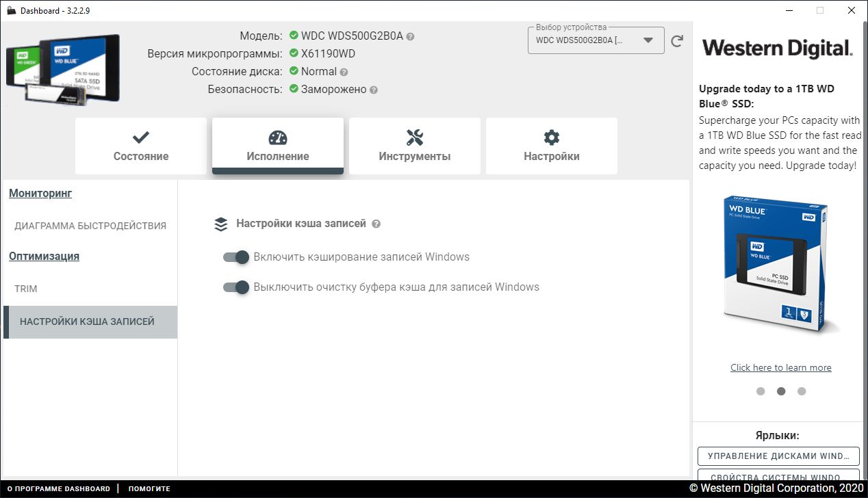Screen dimensions: 868x498
Task: Open the Исполнение tab
Action: pos(278,146)
